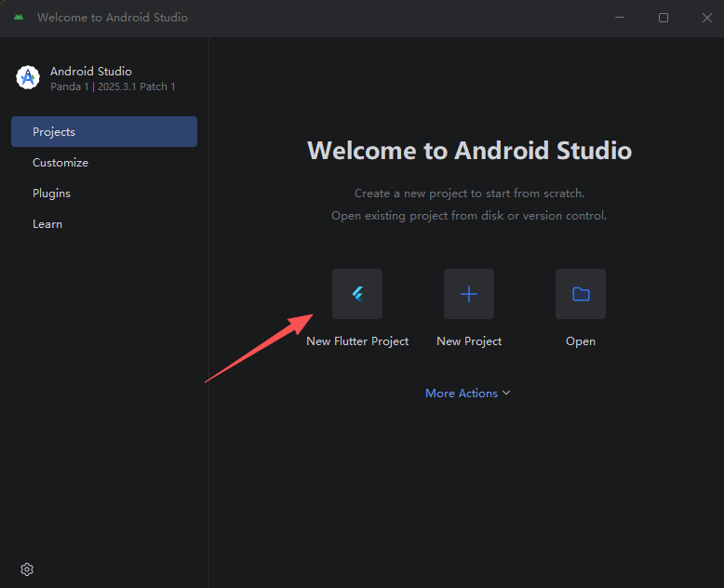Open the Plugins tab
Viewport: 724px width, 588px height.
point(104,193)
